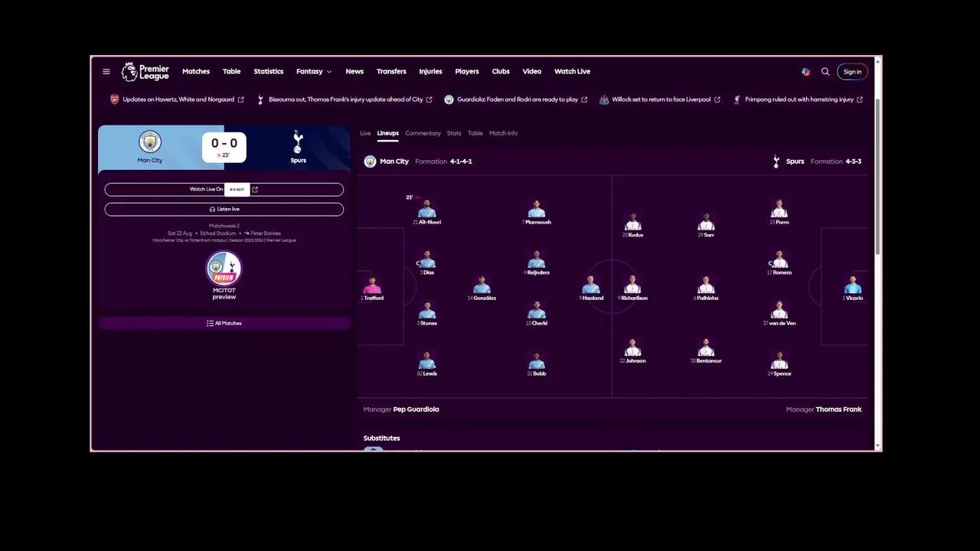Open the hamburger menu icon

click(x=106, y=71)
